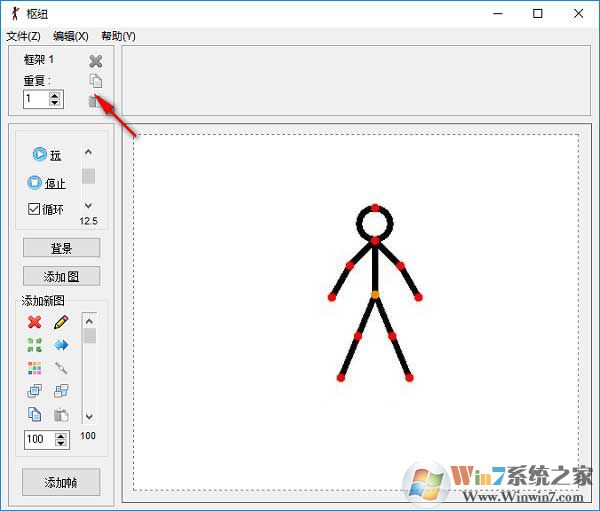The image size is (600, 511).
Task: Send the figure to back with the colored squares icon
Action: pyautogui.click(x=61, y=391)
